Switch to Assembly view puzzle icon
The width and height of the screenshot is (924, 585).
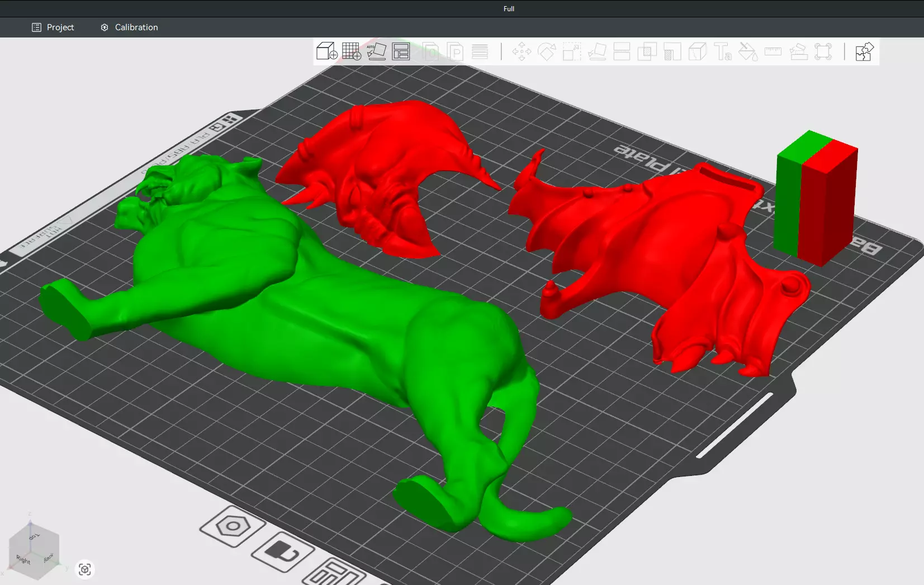864,51
